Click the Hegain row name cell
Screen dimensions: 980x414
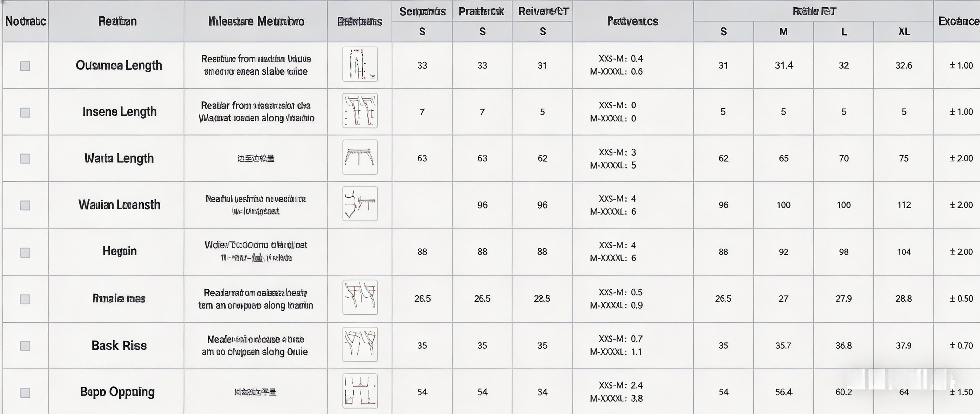tap(119, 251)
